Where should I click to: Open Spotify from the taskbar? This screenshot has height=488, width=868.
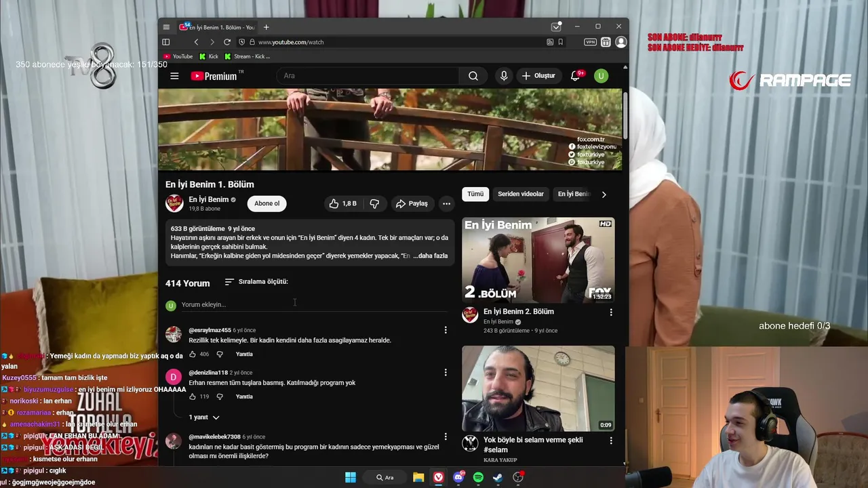click(478, 477)
